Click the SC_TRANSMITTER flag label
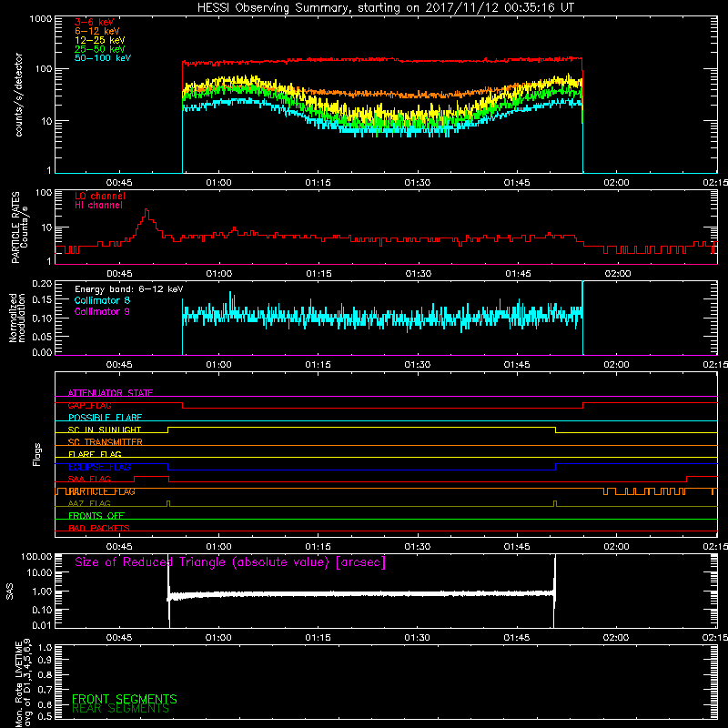728x728 pixels. pos(106,442)
